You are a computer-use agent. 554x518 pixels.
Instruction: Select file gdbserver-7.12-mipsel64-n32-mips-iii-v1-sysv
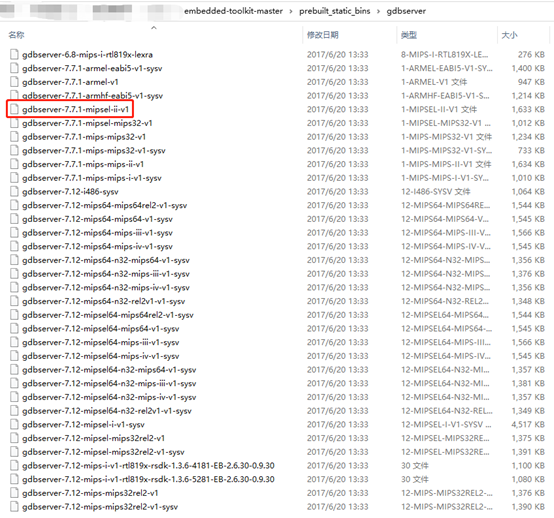[109, 383]
